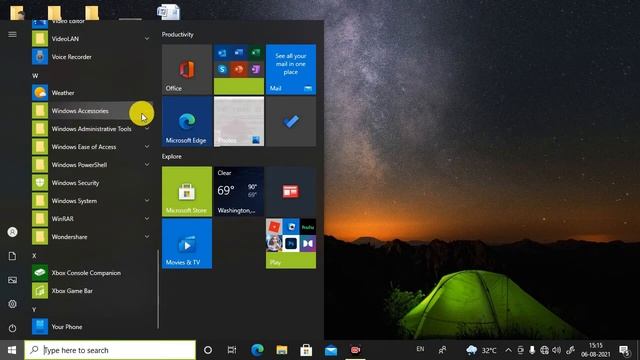Open the To Do checkmark tile
Screen dimensions: 640x360
291,121
